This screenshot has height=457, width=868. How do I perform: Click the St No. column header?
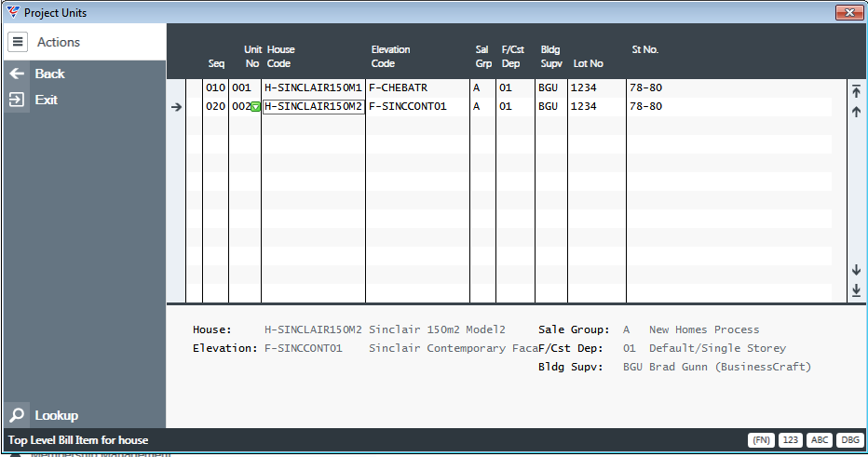[644, 49]
